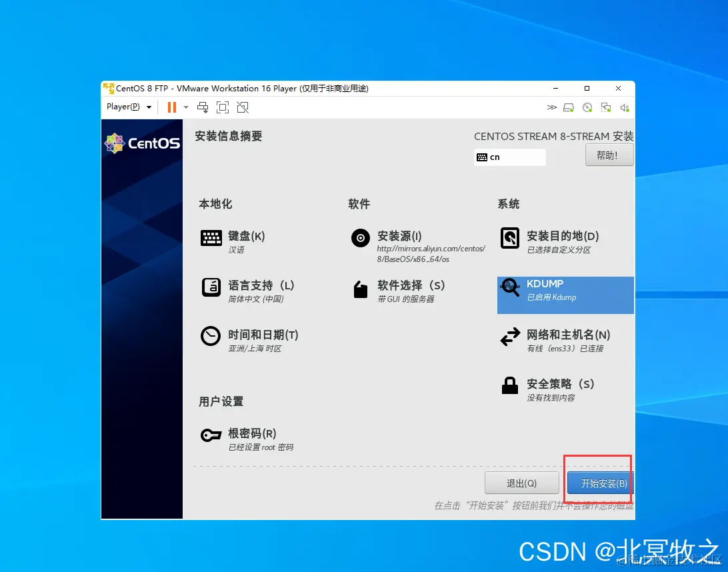Open 安装目的地(D) option

tap(563, 236)
